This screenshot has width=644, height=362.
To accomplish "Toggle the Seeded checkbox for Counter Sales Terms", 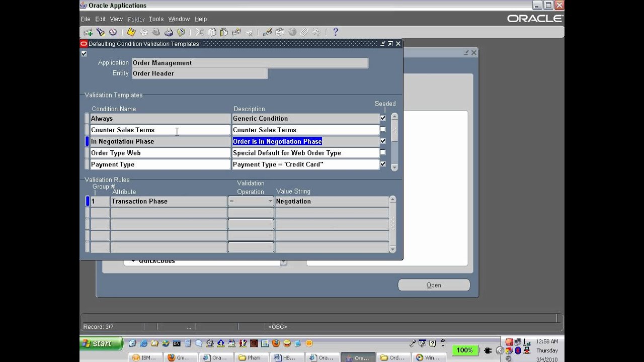I will pyautogui.click(x=383, y=130).
